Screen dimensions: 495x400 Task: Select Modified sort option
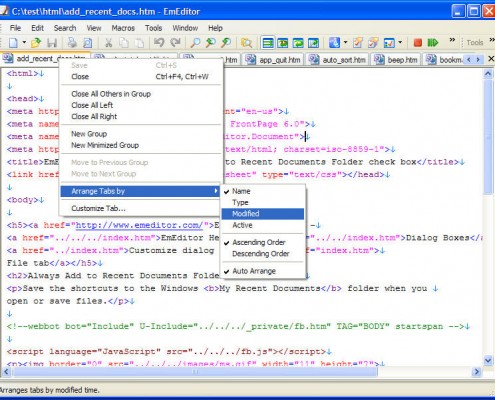[263, 214]
